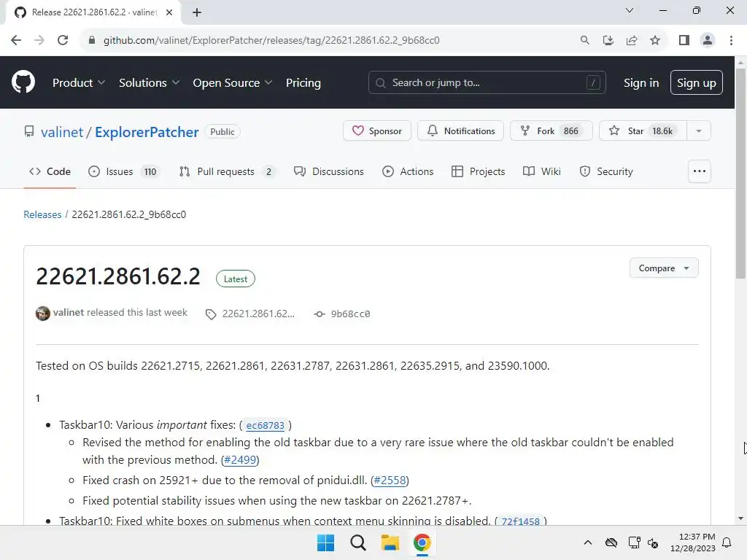Open commit 9b68cc0 link
Image resolution: width=747 pixels, height=560 pixels.
342,314
